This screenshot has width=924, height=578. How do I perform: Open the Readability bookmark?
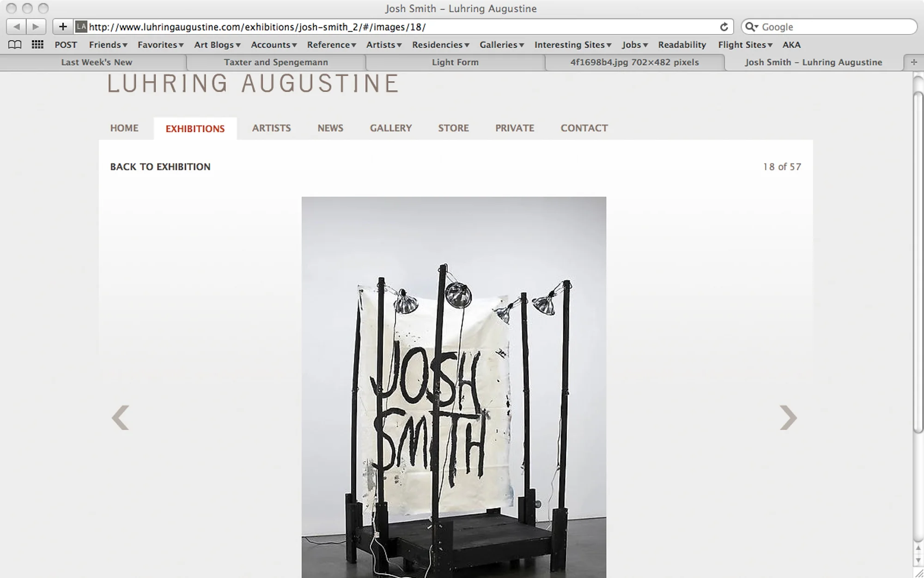(682, 45)
